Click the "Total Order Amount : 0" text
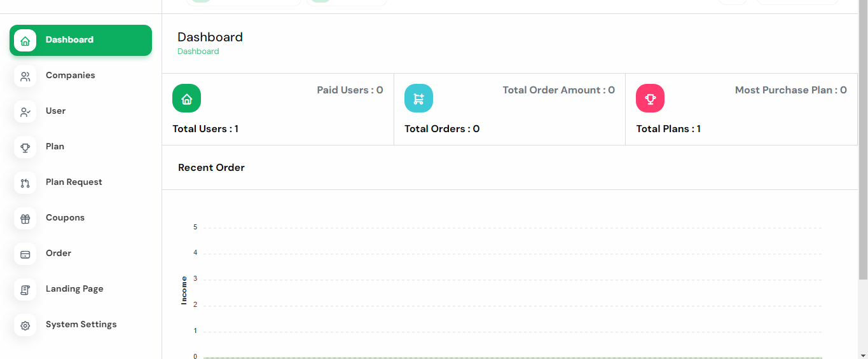The height and width of the screenshot is (359, 868). point(558,90)
